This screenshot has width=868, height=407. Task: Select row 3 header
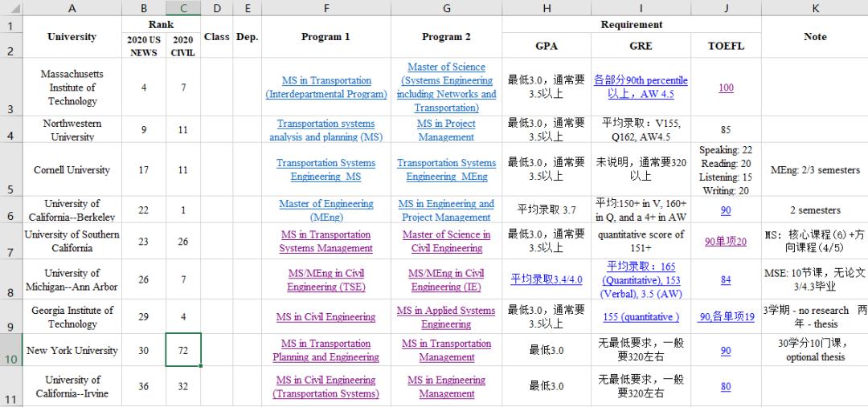(11, 87)
